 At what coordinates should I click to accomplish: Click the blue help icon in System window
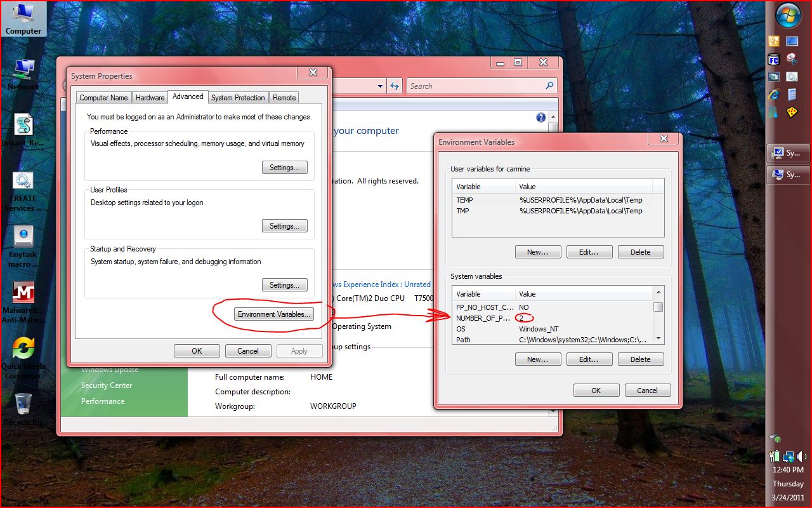540,117
